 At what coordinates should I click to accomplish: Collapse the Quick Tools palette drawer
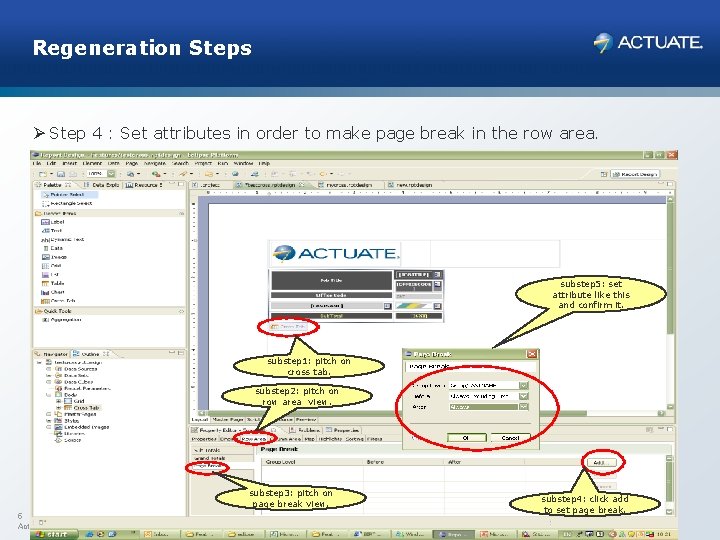(181, 311)
